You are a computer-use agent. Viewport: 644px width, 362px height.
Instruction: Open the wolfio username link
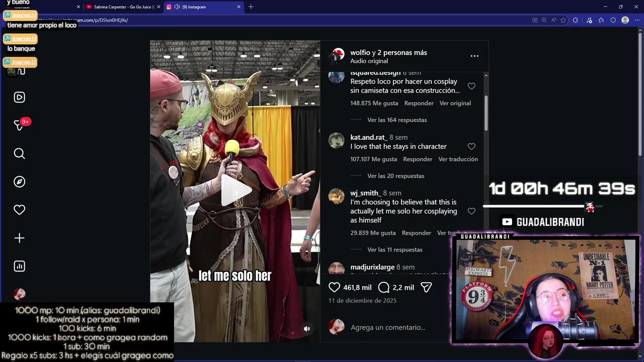[x=360, y=52]
